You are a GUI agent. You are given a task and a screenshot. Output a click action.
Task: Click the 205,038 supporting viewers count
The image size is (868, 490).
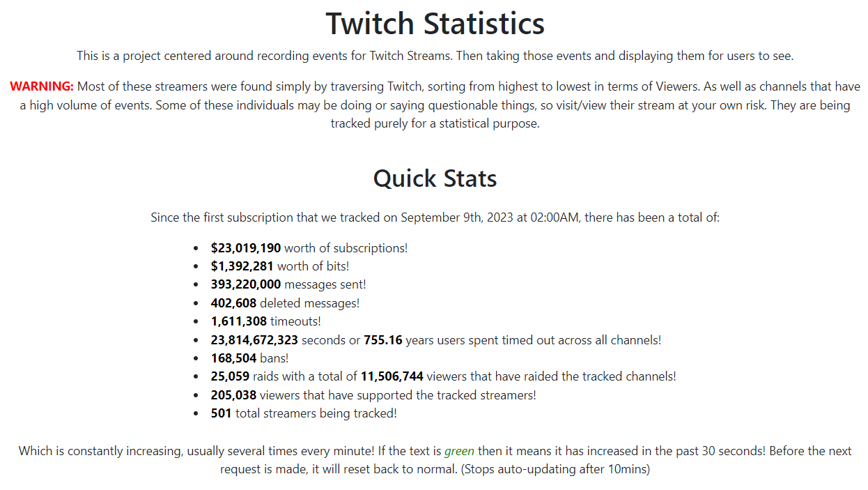click(x=233, y=395)
